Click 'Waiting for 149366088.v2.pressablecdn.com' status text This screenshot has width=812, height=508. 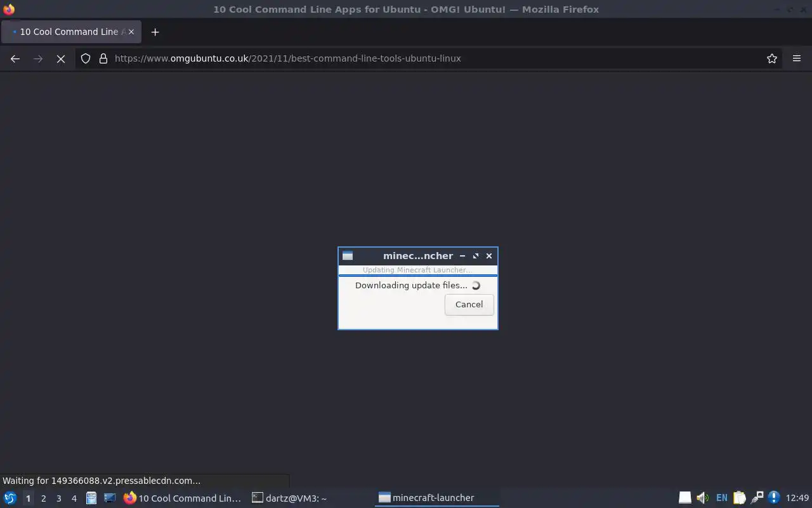point(101,481)
